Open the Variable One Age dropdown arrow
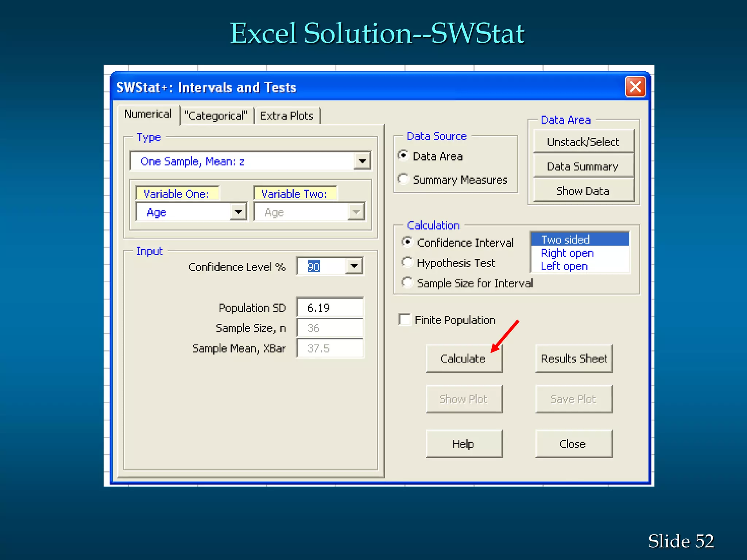747x560 pixels. click(x=239, y=212)
